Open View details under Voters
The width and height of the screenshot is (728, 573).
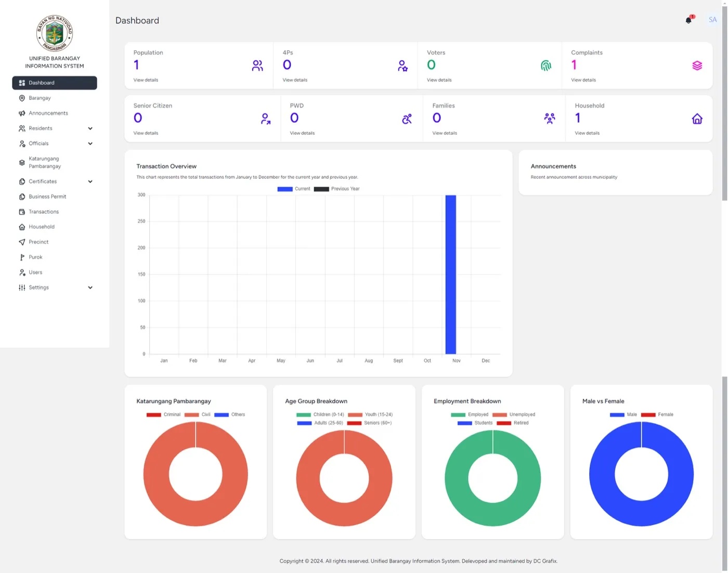[439, 80]
